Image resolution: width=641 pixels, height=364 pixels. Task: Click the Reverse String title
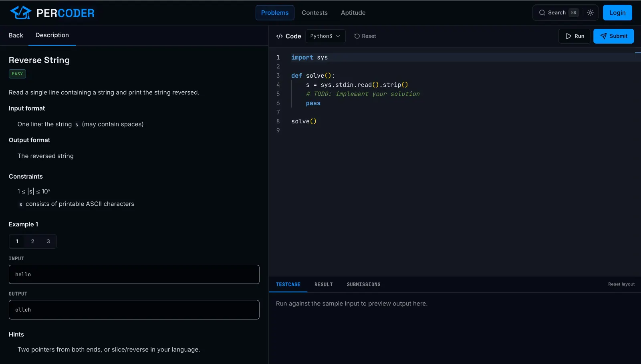(39, 60)
